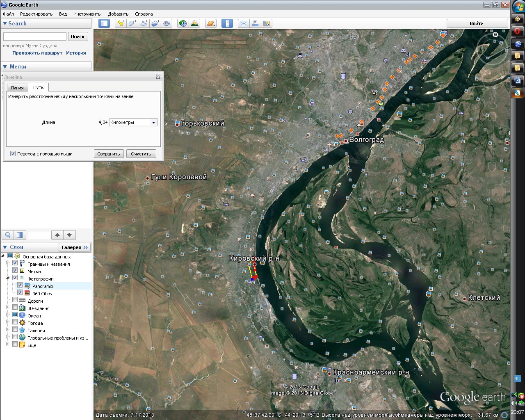Viewport: 525px width, 420px height.
Task: Show historical imagery with the clock icon
Action: point(183,23)
